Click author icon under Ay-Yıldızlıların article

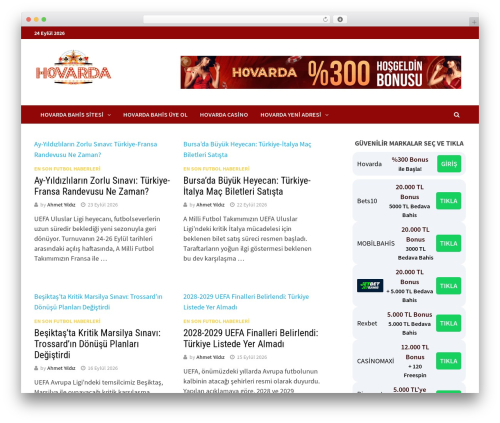click(36, 205)
